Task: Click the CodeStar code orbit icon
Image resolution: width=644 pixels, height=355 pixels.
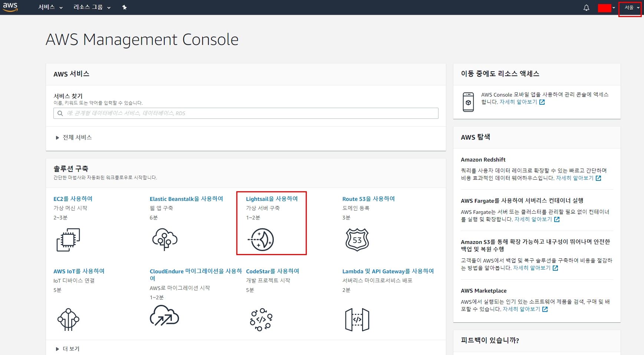Action: [x=261, y=319]
